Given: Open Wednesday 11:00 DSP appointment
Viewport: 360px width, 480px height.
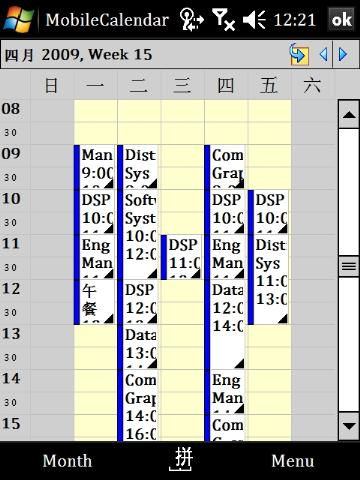Looking at the screenshot, I should point(181,257).
